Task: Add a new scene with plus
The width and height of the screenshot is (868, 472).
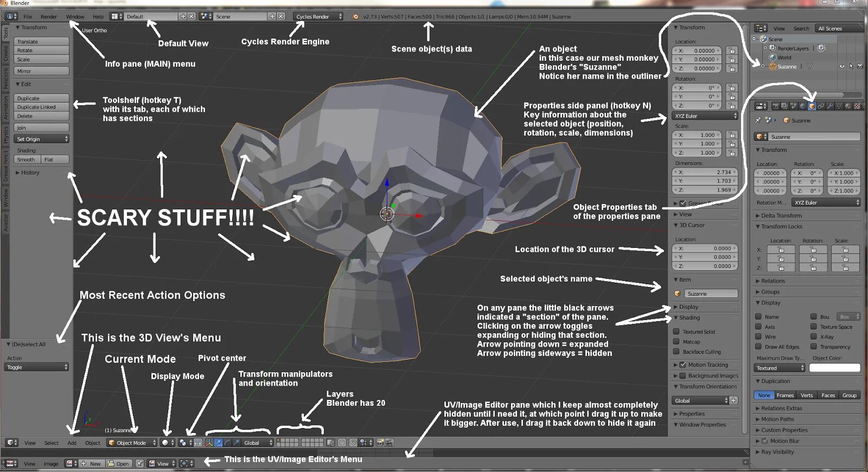Action: point(272,16)
